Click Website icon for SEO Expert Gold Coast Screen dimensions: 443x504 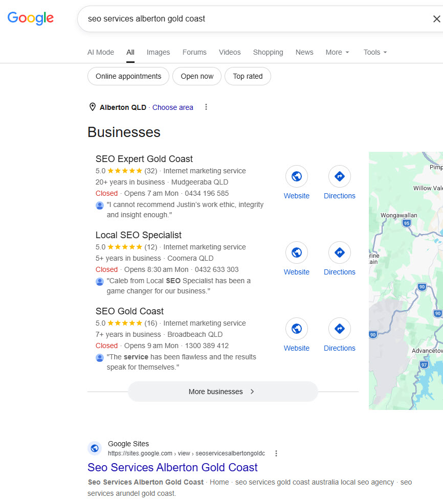pos(297,176)
